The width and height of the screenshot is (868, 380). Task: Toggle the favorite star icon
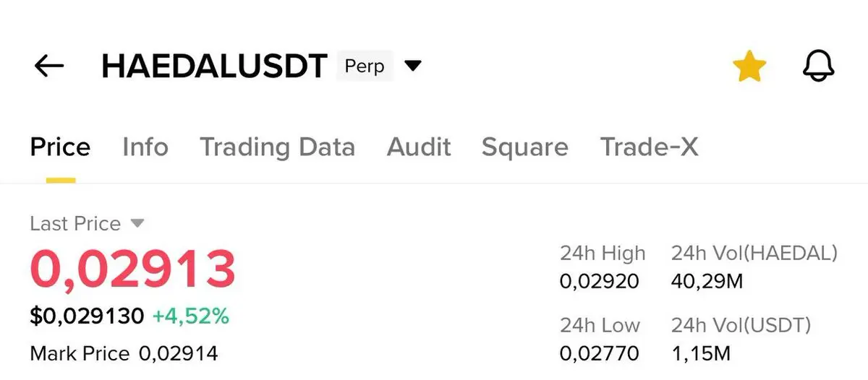point(749,67)
